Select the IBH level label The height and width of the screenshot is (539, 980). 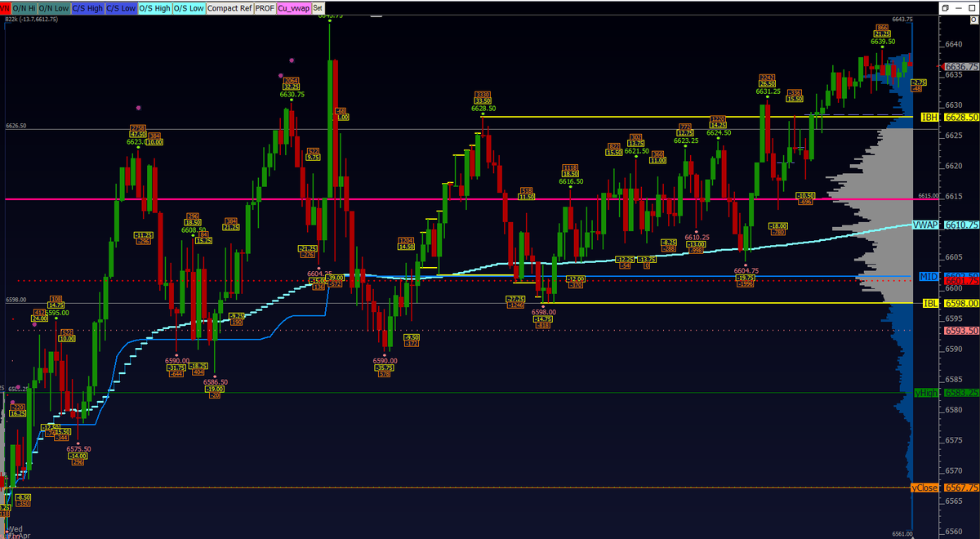coord(929,118)
